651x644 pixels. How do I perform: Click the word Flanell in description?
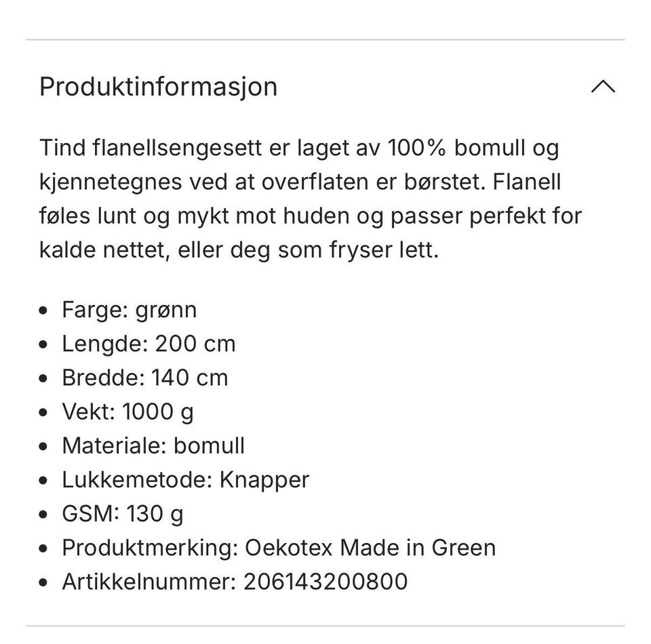coord(527,182)
